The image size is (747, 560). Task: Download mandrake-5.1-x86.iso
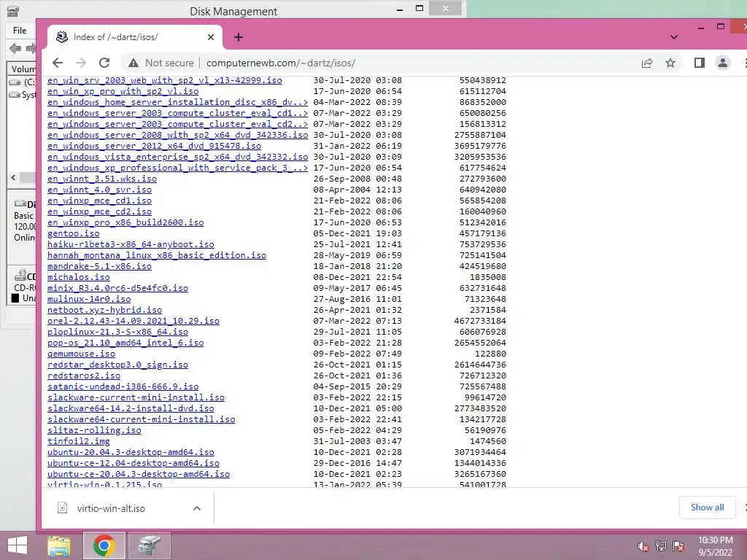99,267
